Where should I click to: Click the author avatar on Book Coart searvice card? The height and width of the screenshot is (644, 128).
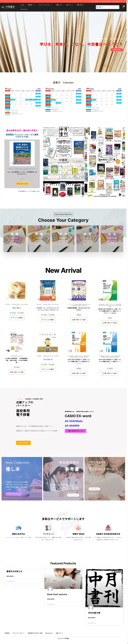50,589
